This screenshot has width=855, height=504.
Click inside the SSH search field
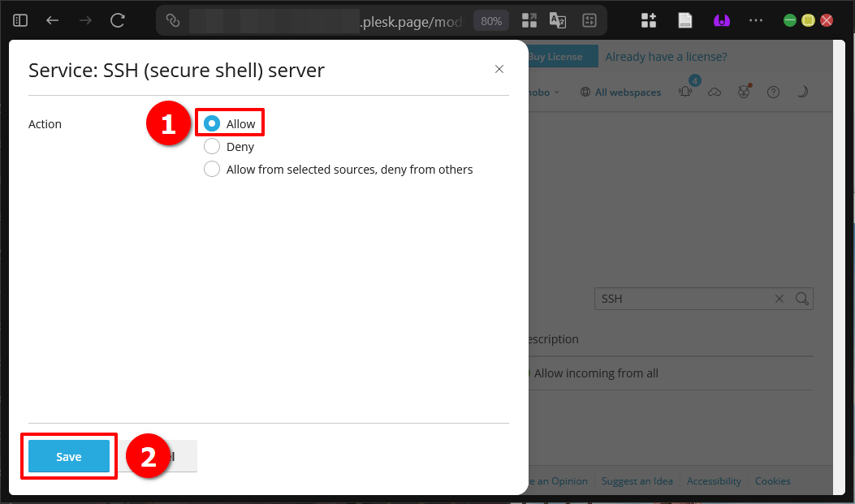682,299
